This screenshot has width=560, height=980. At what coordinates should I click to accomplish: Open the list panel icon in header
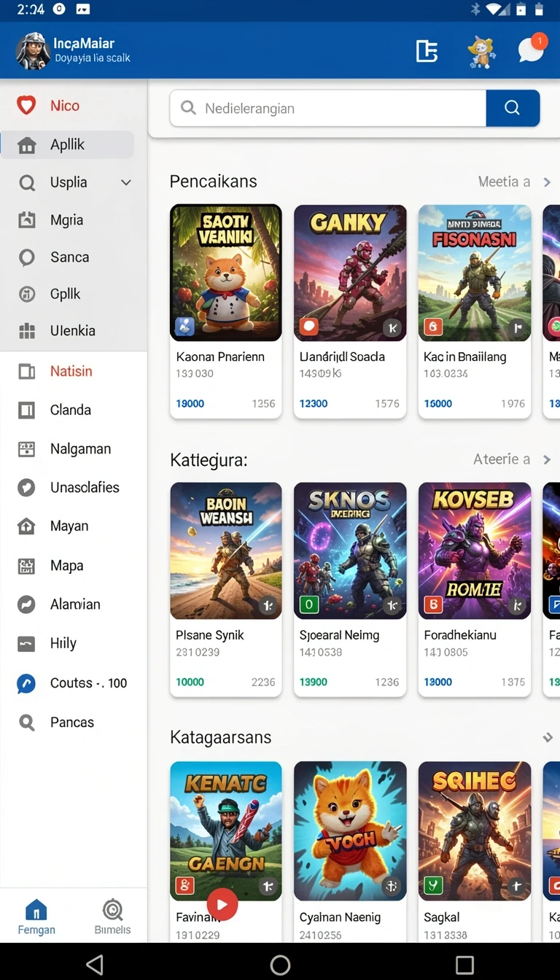pyautogui.click(x=427, y=51)
